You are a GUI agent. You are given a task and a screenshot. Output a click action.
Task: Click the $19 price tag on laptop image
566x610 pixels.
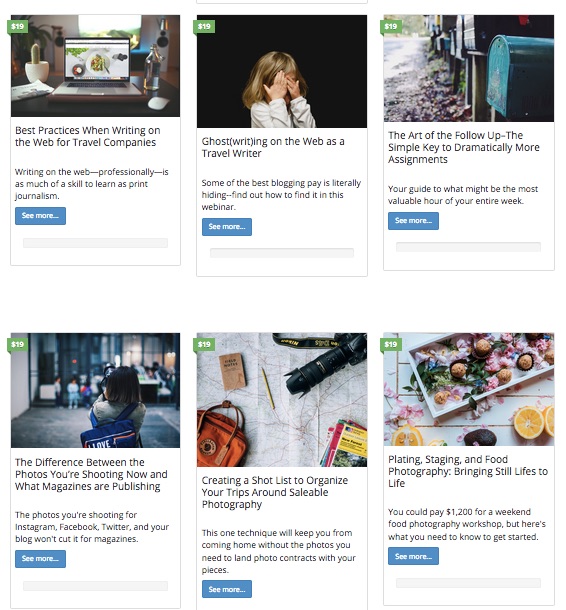(18, 26)
